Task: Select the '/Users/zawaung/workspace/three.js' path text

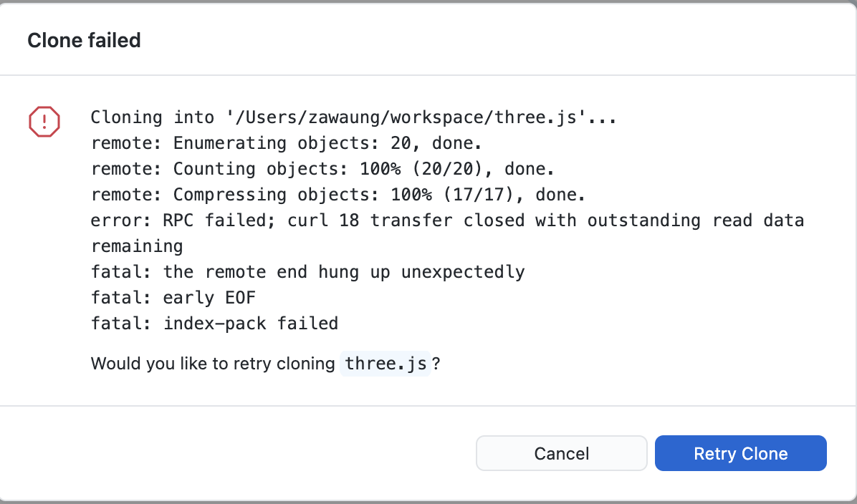Action: pyautogui.click(x=413, y=117)
